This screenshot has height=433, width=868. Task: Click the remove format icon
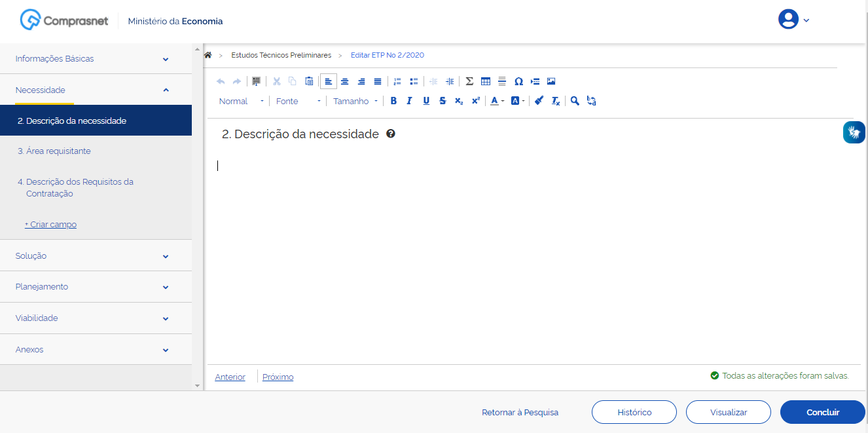pyautogui.click(x=555, y=101)
